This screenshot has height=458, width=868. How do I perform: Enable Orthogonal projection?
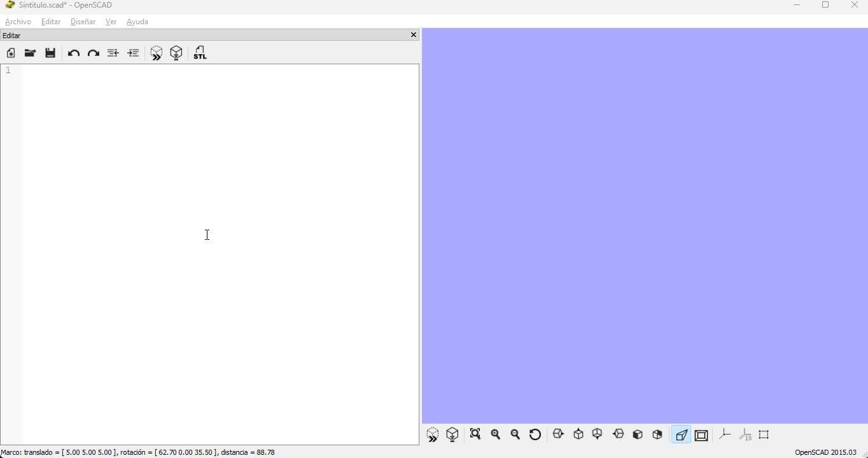pyautogui.click(x=701, y=435)
